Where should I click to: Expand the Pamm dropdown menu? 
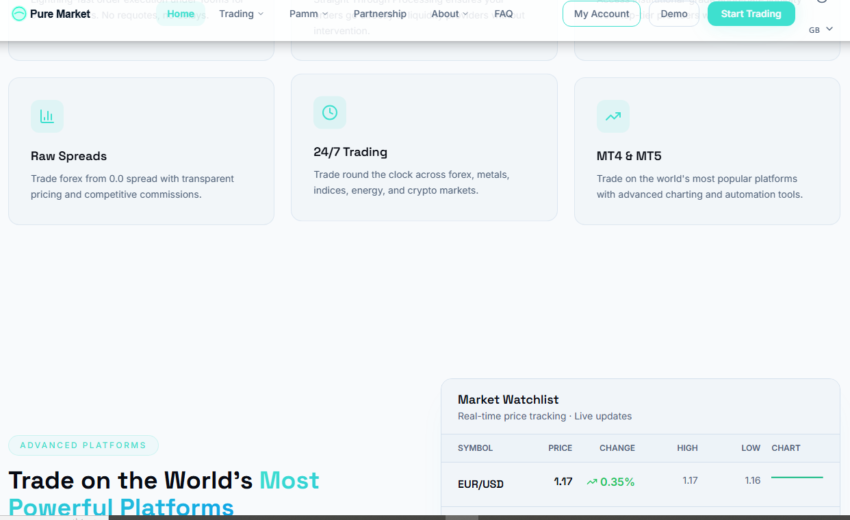(x=308, y=14)
